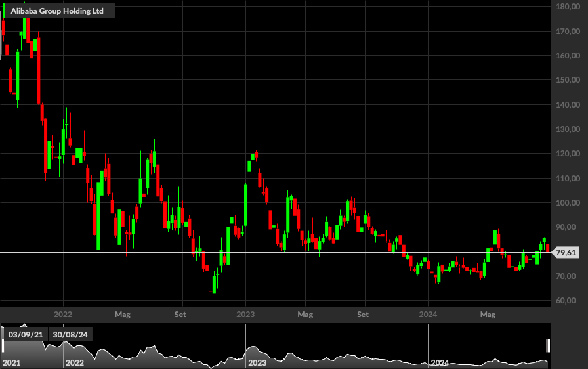Click the left range selector handle
Image resolution: width=588 pixels, height=369 pixels.
(3, 345)
